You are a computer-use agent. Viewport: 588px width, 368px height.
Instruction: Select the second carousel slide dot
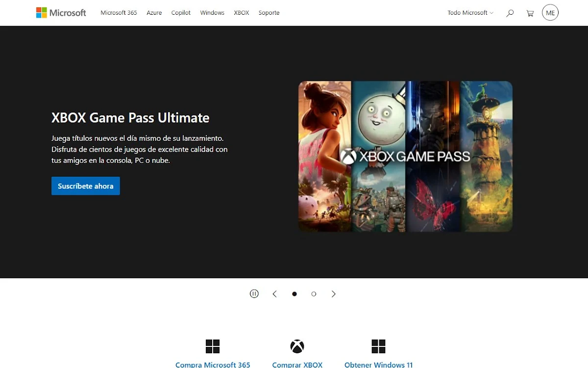[314, 294]
